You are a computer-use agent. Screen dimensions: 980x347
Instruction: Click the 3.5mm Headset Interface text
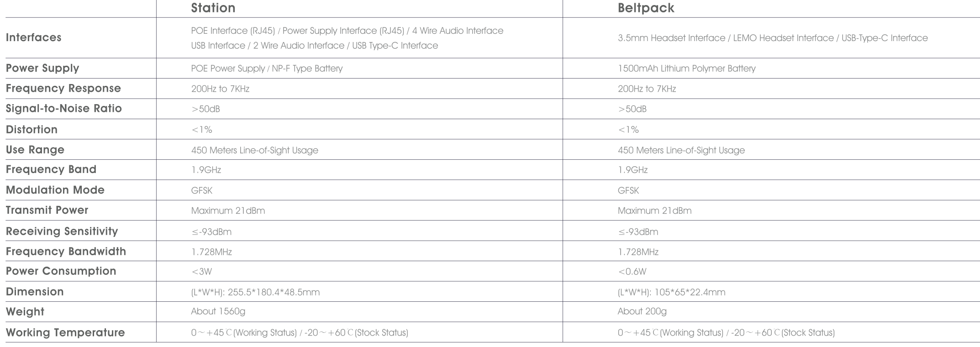click(671, 38)
